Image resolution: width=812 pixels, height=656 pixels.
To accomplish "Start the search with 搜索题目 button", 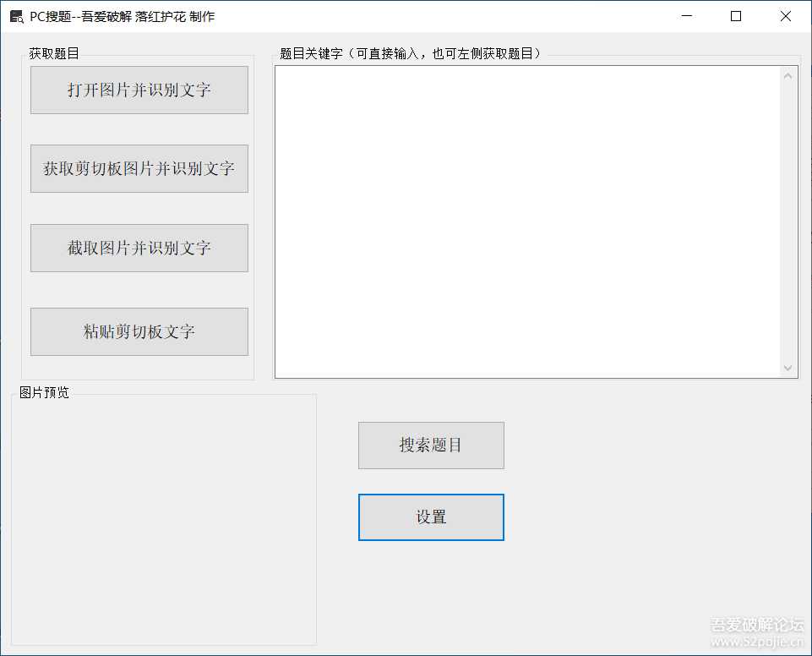I will point(431,446).
